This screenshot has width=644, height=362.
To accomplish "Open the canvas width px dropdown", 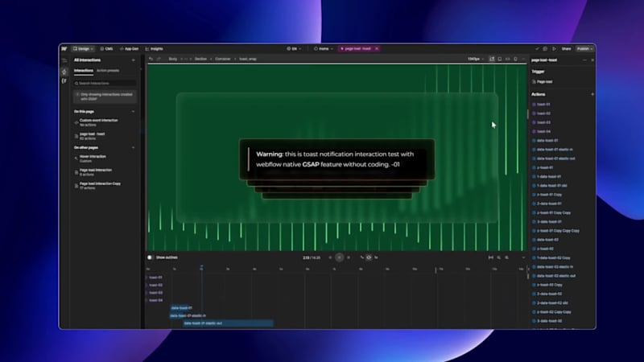I will [x=475, y=59].
